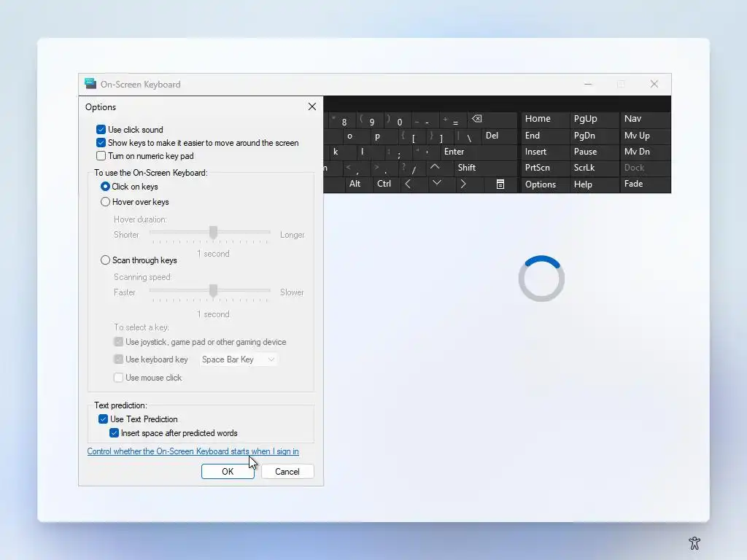This screenshot has width=747, height=560.
Task: Open the Space Bar Key dropdown
Action: (x=238, y=359)
